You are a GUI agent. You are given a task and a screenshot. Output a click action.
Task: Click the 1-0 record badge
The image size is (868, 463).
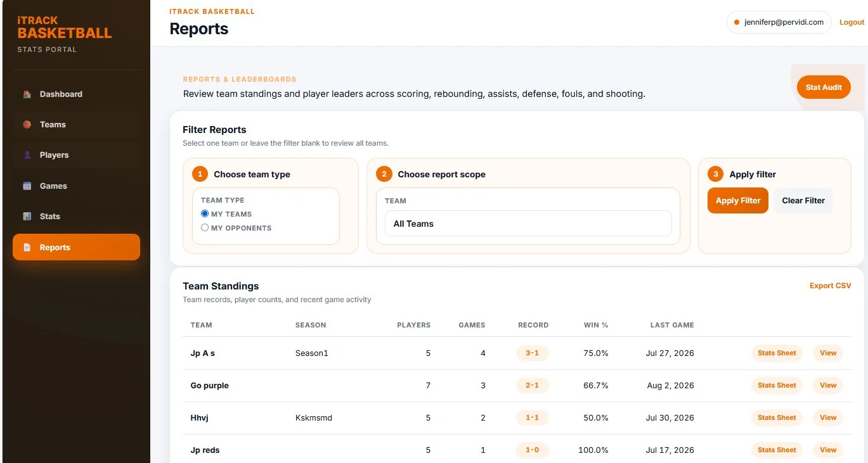(532, 450)
